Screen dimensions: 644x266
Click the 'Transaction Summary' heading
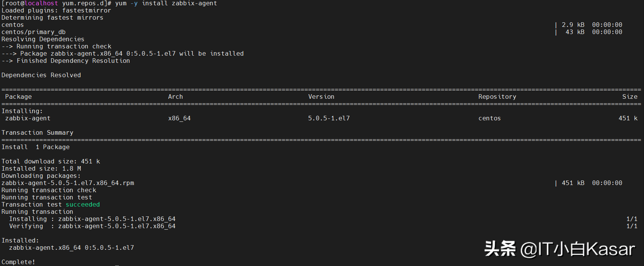(37, 133)
